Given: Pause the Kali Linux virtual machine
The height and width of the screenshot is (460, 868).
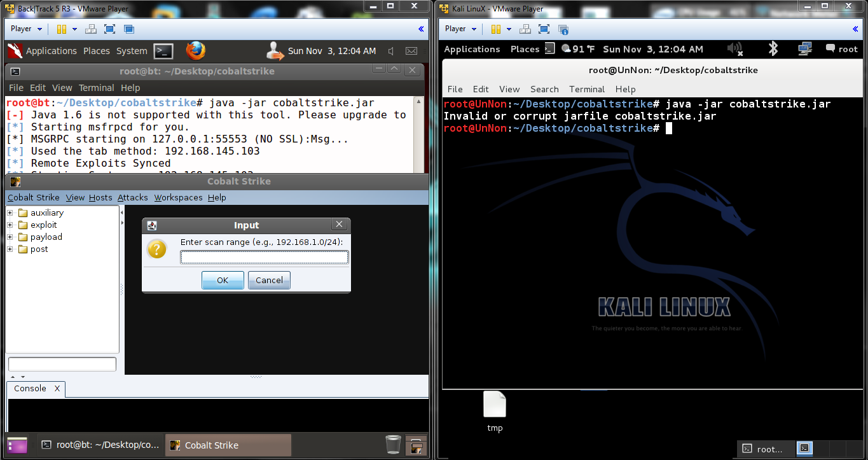Looking at the screenshot, I should click(496, 29).
